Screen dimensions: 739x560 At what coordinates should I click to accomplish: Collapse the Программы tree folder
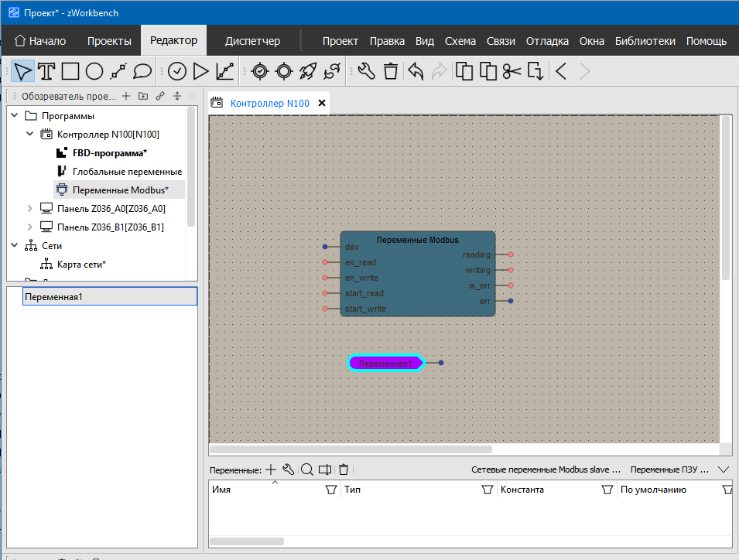(15, 114)
